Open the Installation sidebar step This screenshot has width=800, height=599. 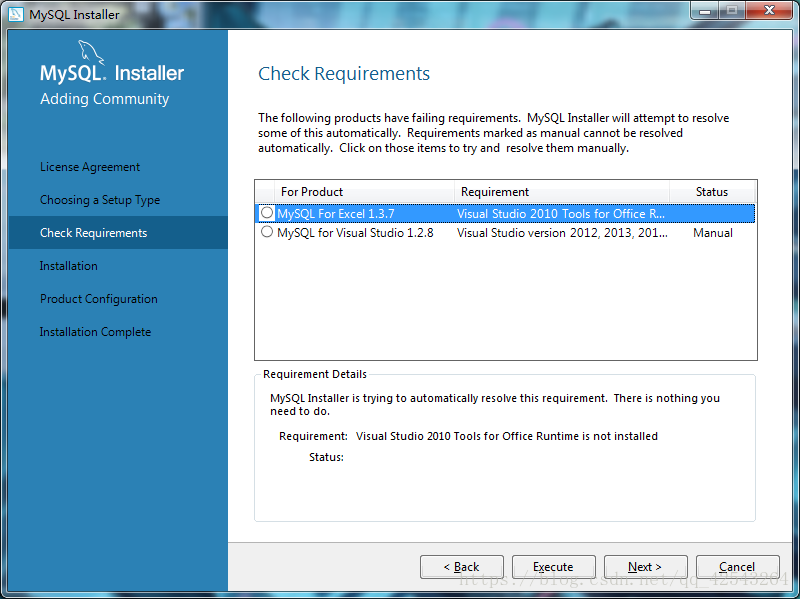(68, 266)
